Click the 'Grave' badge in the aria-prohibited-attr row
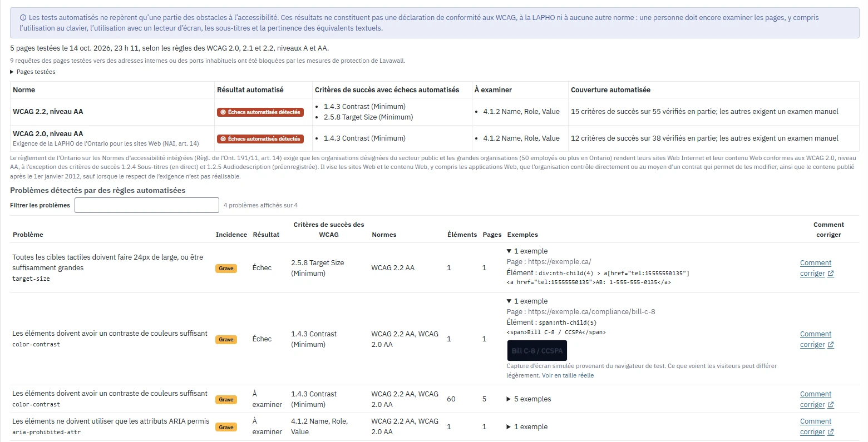The image size is (868, 442). [x=226, y=427]
